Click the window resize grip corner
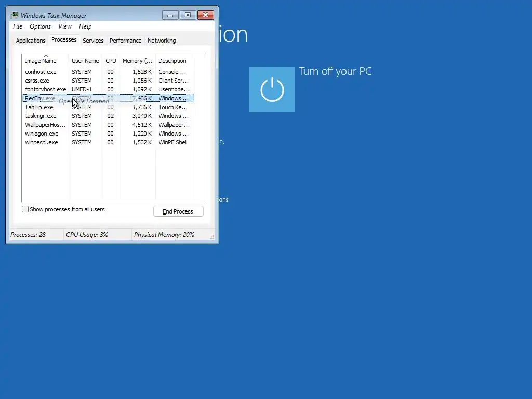Image resolution: width=532 pixels, height=399 pixels. coord(212,237)
